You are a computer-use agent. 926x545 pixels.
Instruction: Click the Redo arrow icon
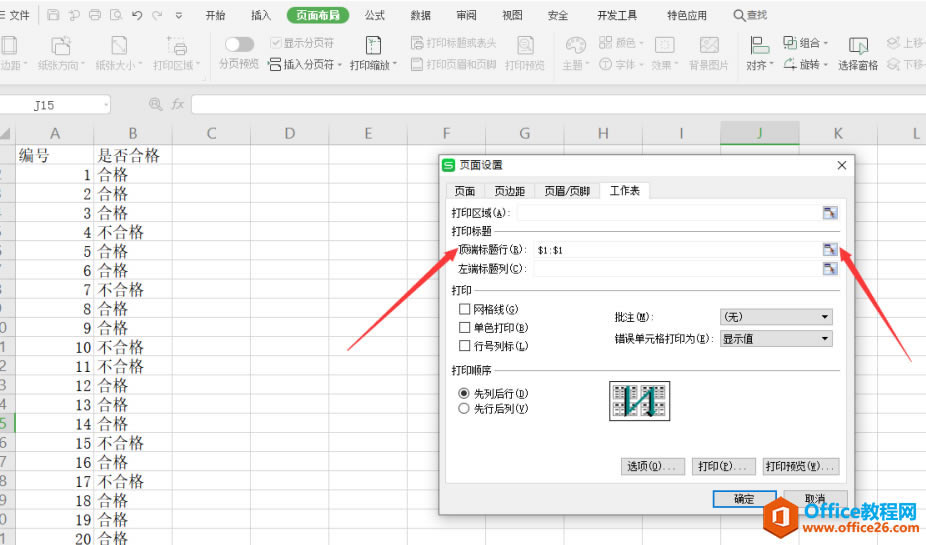pos(157,15)
